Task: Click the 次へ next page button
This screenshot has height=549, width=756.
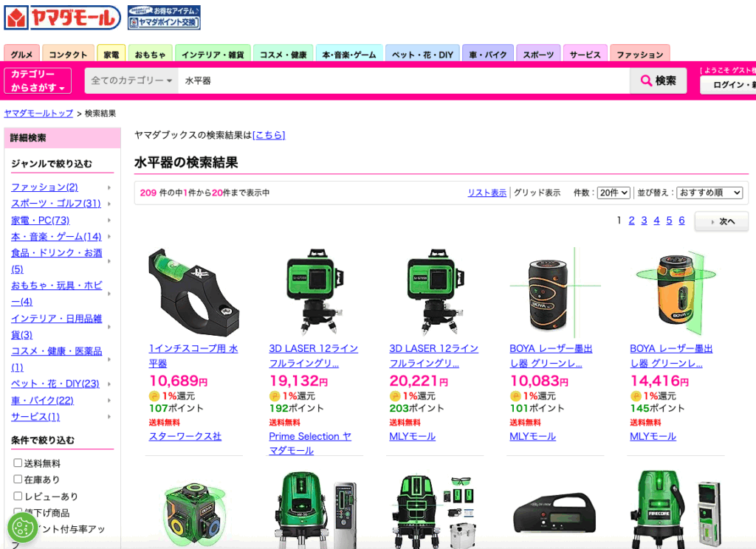Action: [x=722, y=221]
